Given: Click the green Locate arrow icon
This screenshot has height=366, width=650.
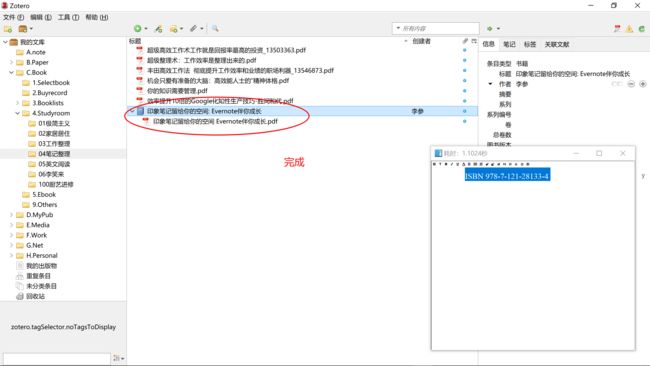Looking at the screenshot, I should point(490,29).
